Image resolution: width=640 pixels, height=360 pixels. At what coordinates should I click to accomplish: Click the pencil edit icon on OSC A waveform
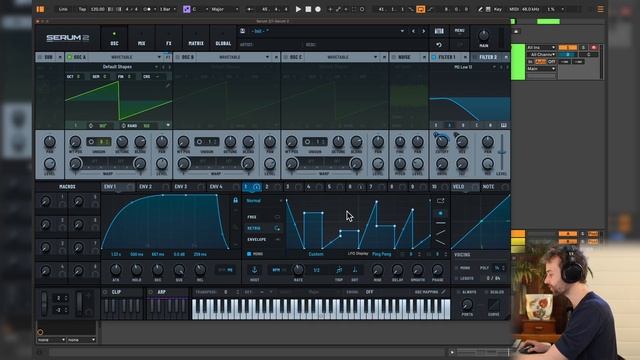click(167, 85)
